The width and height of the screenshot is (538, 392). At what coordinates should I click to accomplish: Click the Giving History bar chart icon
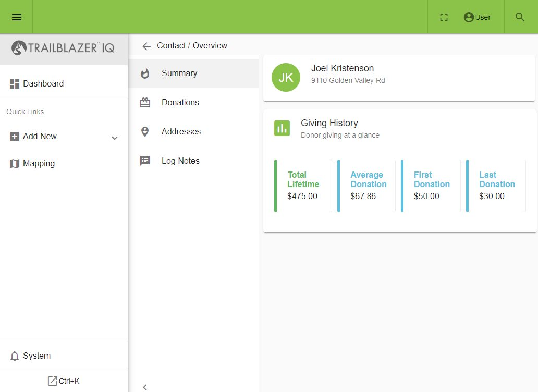coord(282,128)
